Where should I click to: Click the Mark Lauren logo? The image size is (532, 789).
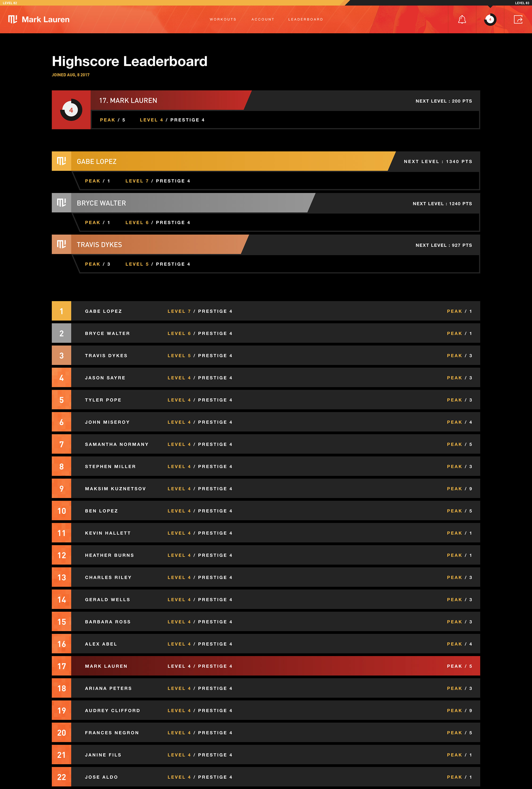point(39,19)
